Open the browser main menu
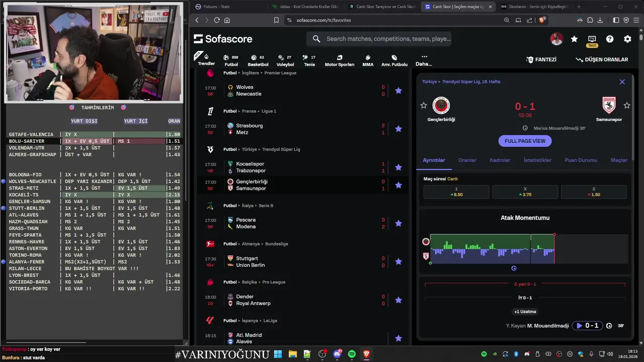This screenshot has height=362, width=644. coord(636,20)
